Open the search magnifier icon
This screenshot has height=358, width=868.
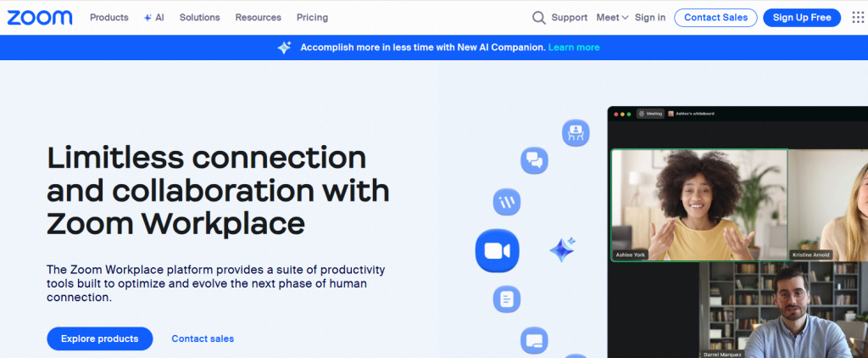click(x=538, y=18)
